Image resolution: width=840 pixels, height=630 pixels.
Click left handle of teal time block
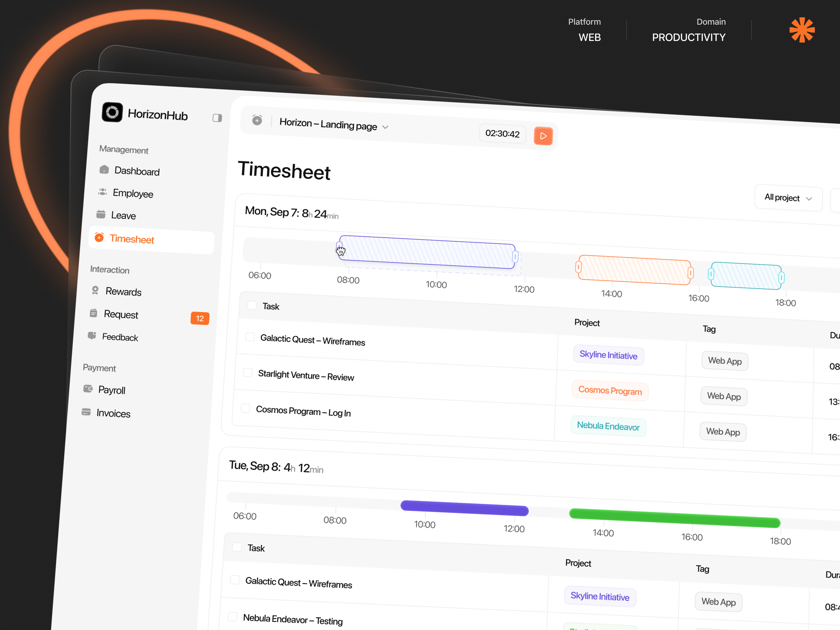(711, 274)
